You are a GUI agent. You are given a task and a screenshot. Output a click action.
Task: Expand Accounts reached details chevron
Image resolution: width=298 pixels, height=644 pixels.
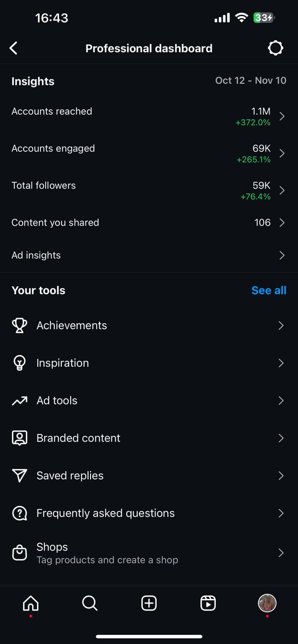(x=282, y=116)
